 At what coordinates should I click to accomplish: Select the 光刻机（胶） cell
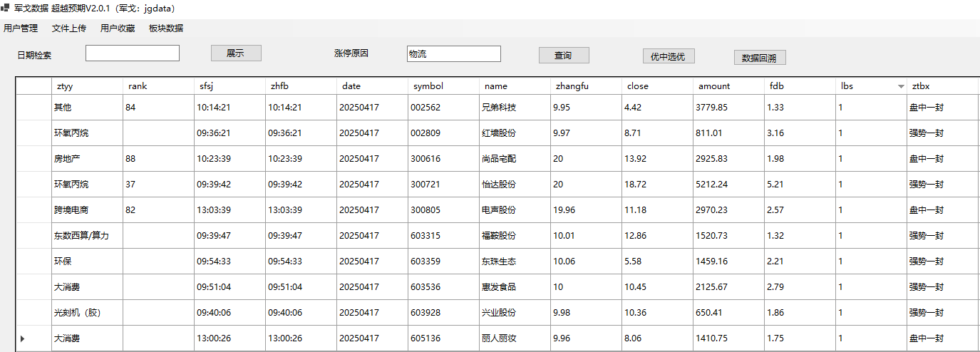pos(87,313)
